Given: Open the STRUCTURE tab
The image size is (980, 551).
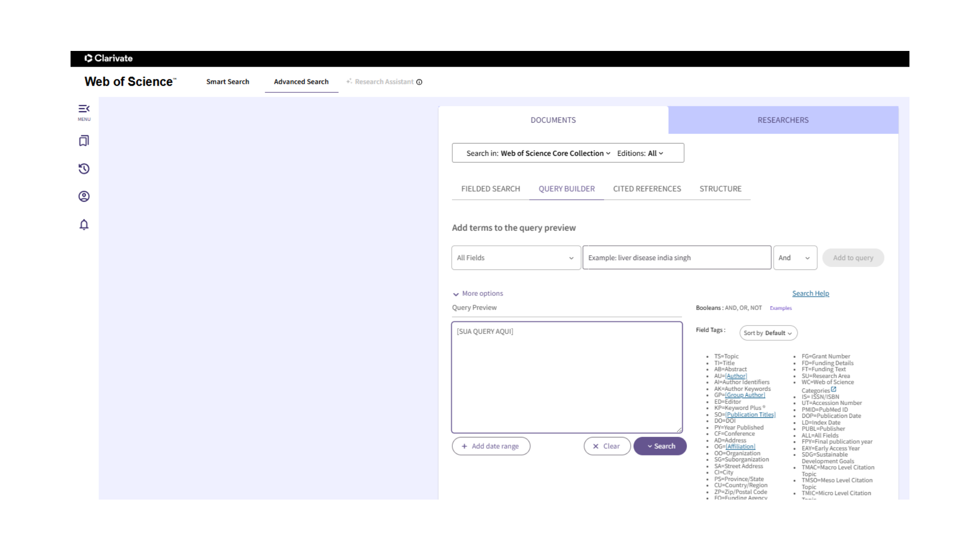Looking at the screenshot, I should pos(720,189).
